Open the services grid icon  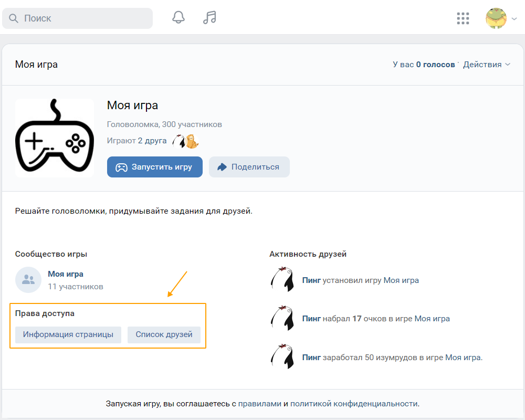click(463, 18)
